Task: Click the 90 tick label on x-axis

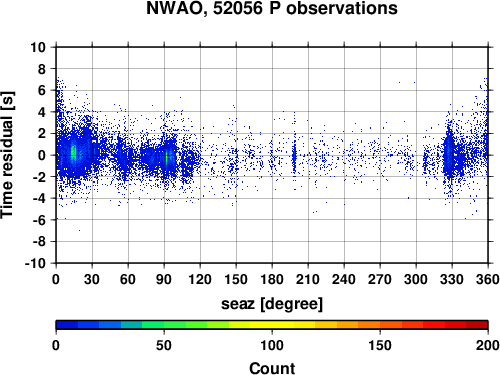Action: [164, 279]
